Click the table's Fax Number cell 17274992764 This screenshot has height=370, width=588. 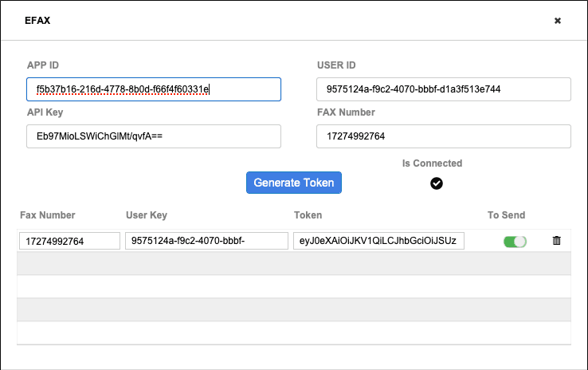70,241
